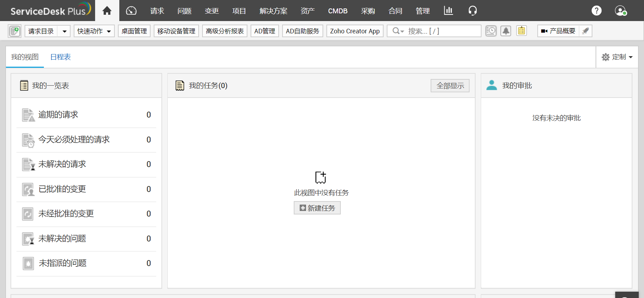Click the 新建任务 button

[317, 208]
